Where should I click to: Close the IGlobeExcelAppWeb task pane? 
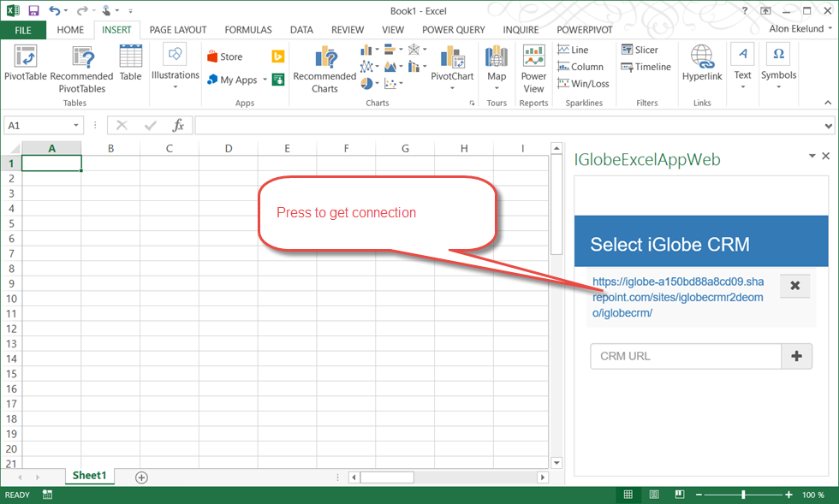(x=825, y=156)
